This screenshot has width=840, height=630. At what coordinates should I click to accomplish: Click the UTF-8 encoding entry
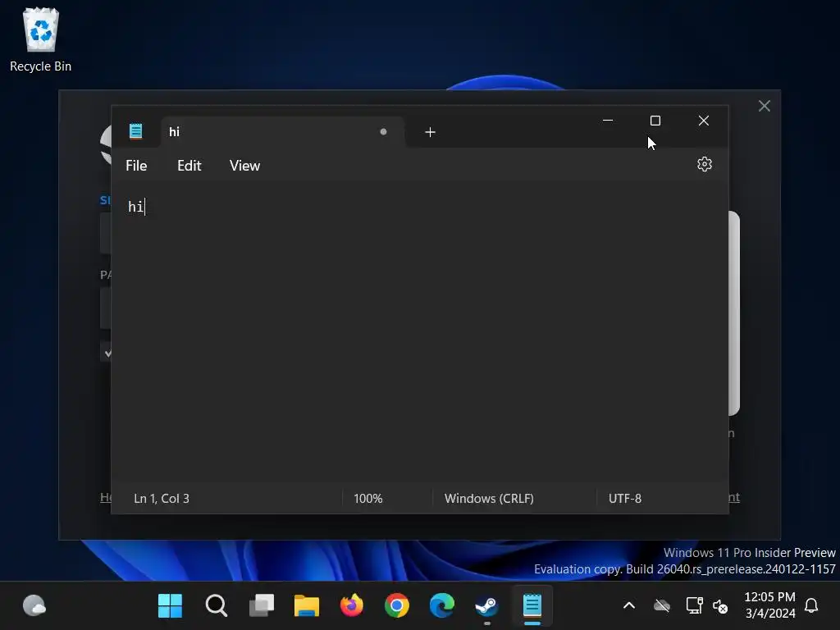[624, 498]
